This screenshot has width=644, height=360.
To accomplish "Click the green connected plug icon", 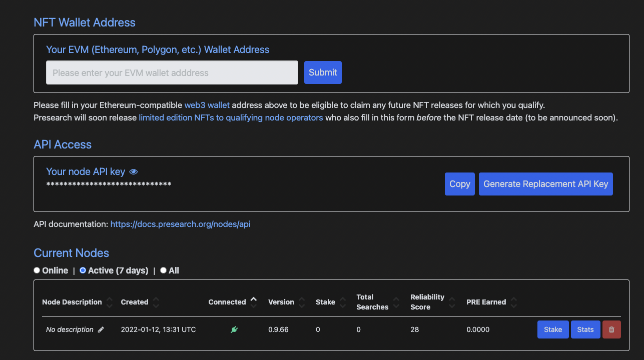I will (x=234, y=329).
